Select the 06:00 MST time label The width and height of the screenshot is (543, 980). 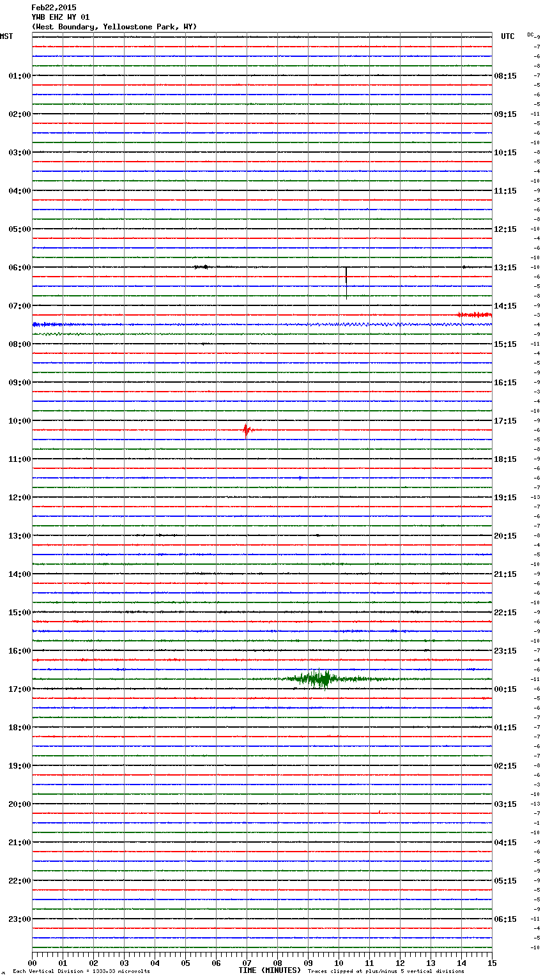20,268
